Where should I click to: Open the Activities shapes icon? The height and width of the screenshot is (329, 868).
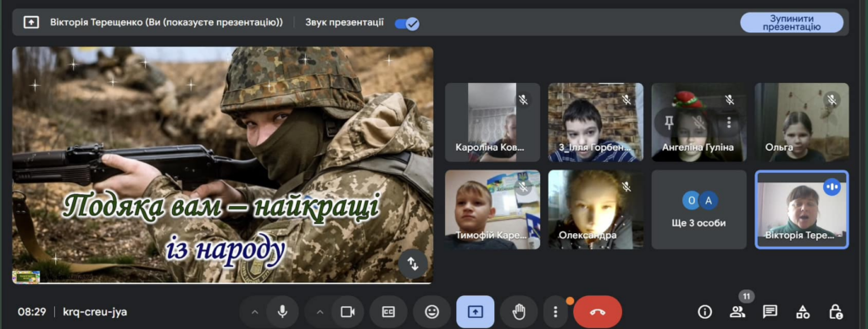(803, 312)
